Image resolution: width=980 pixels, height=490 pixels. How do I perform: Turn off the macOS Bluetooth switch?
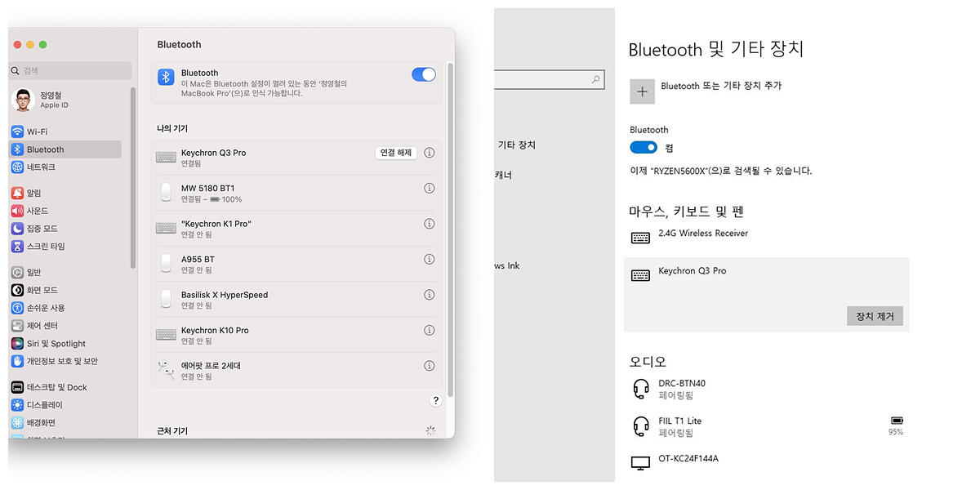click(x=424, y=74)
